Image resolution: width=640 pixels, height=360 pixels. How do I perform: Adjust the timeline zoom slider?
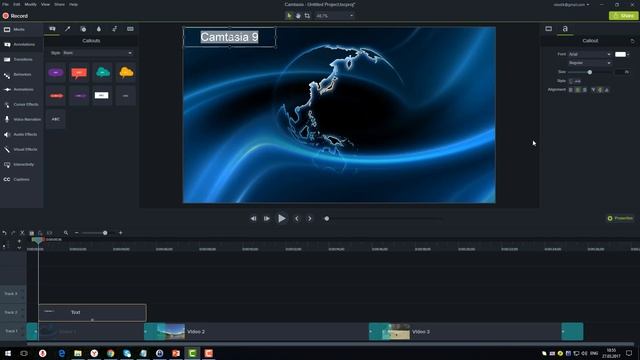98,233
